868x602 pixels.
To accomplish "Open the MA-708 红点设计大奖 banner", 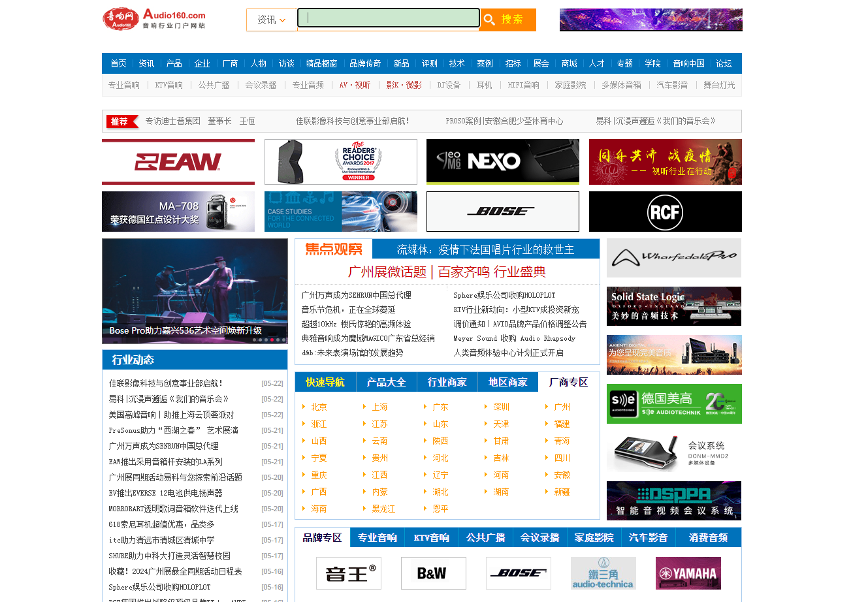I will (x=178, y=212).
